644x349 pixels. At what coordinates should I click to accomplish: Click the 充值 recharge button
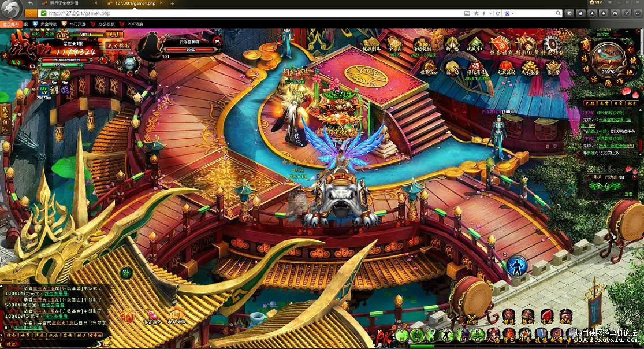click(x=114, y=35)
